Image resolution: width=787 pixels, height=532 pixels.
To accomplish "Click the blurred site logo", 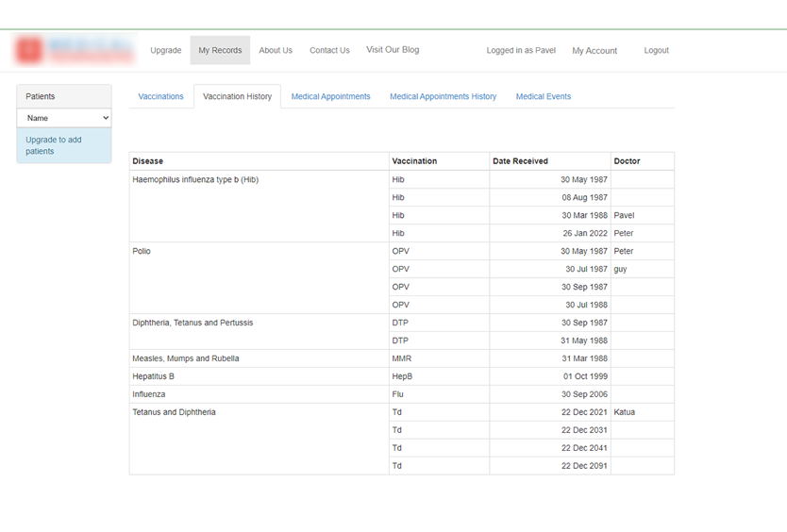I will pos(74,50).
